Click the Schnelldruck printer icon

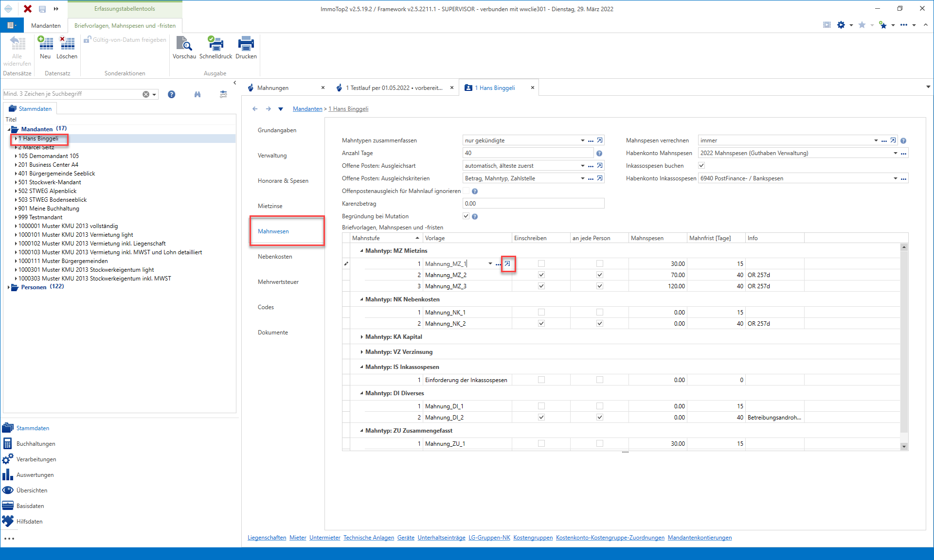pos(216,43)
